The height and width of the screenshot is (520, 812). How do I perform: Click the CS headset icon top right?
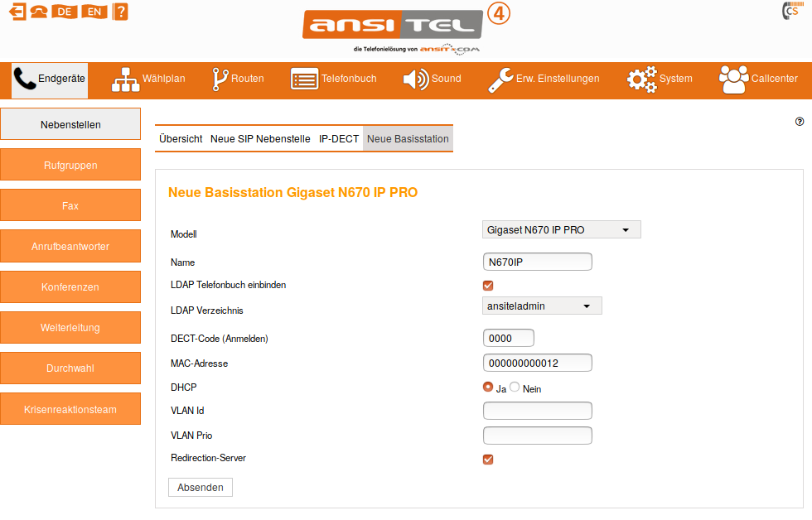click(x=790, y=12)
